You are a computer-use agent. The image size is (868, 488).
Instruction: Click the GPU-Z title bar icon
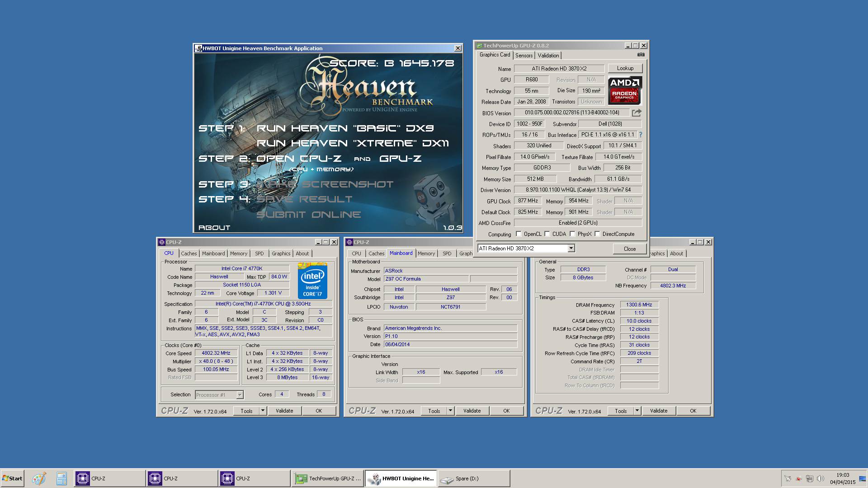(x=479, y=46)
